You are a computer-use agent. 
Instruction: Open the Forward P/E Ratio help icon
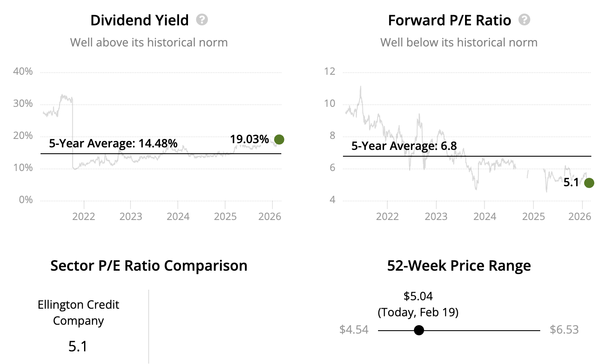tap(524, 20)
